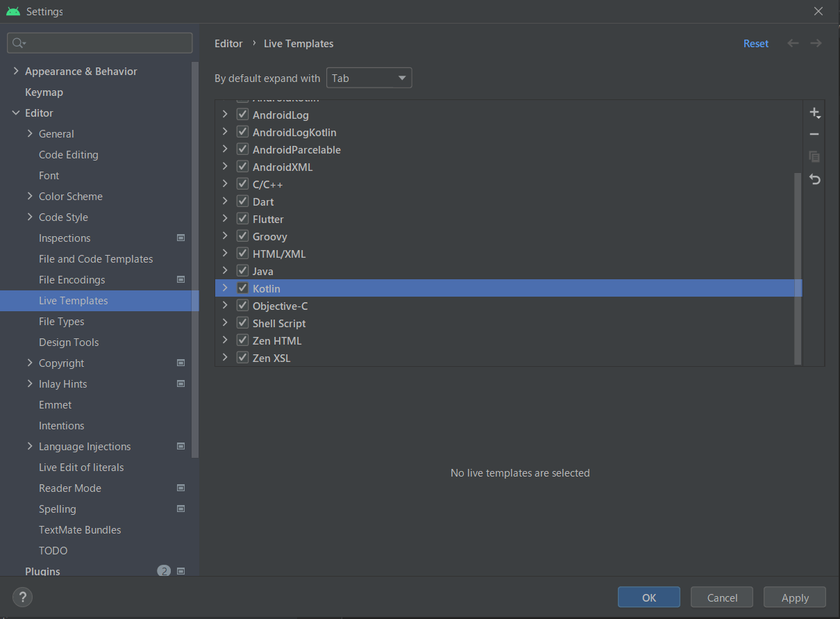Toggle the Shell Script checkbox
The width and height of the screenshot is (840, 619).
coord(242,322)
